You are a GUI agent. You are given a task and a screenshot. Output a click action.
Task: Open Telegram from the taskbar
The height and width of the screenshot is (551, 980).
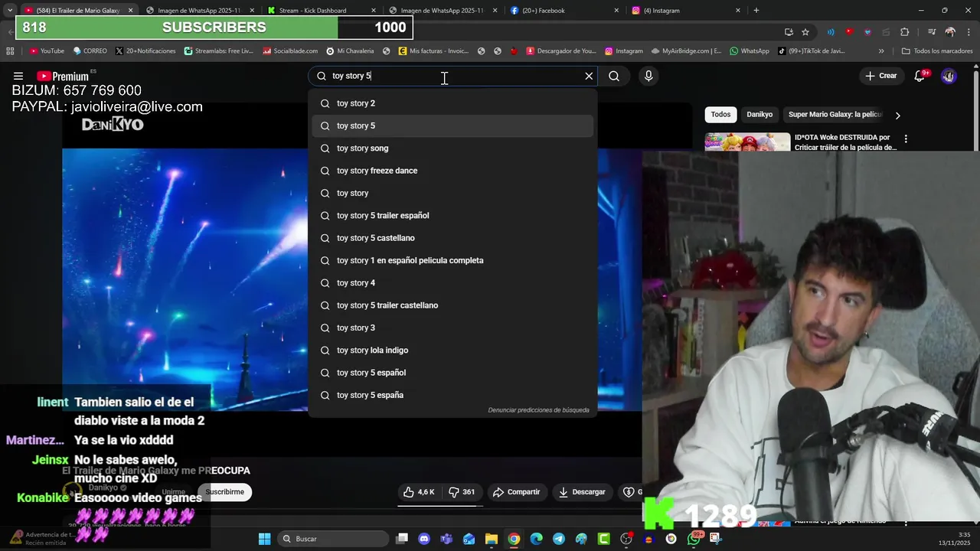[559, 539]
